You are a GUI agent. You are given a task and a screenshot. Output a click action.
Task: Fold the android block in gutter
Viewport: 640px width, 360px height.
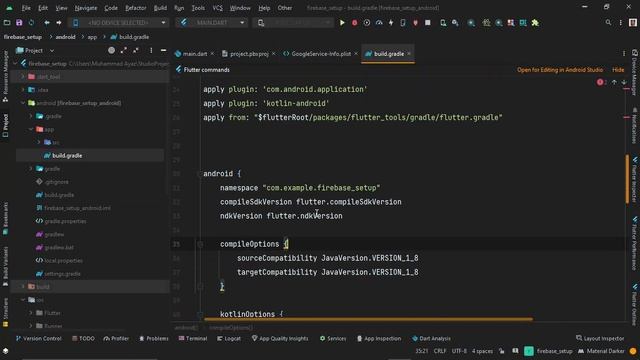(200, 174)
